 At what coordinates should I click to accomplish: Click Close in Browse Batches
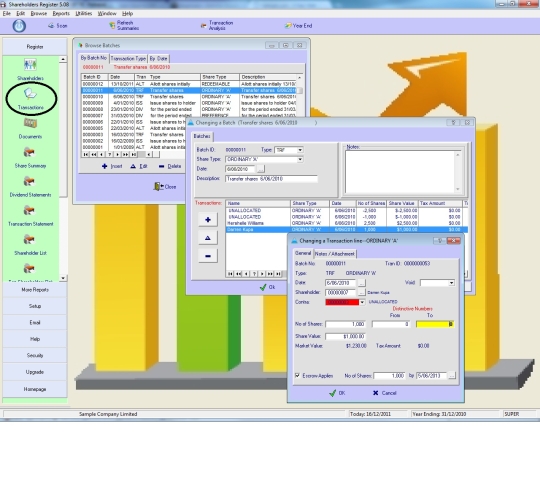tap(165, 187)
